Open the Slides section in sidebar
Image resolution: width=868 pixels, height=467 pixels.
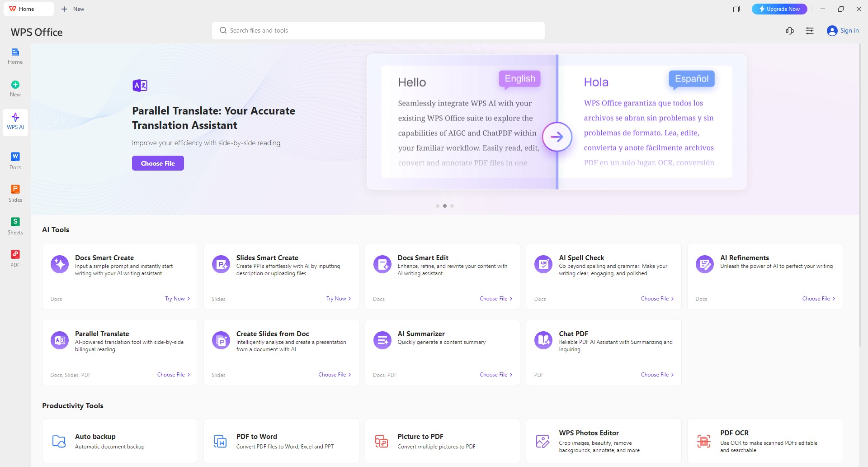[x=15, y=193]
